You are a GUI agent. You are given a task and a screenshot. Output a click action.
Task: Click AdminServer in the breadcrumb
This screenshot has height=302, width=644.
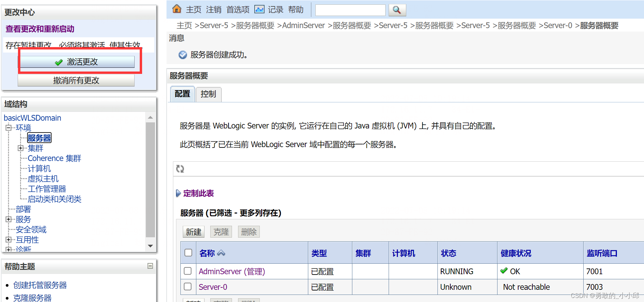click(x=304, y=25)
